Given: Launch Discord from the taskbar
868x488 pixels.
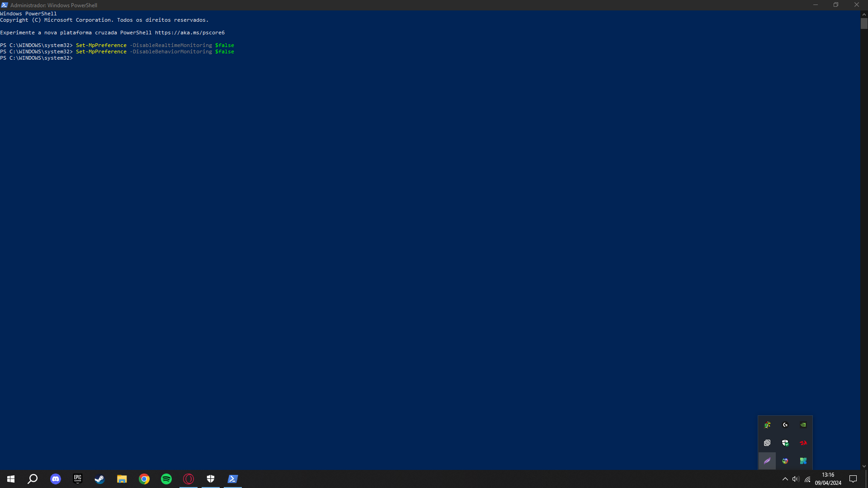Looking at the screenshot, I should [x=56, y=479].
